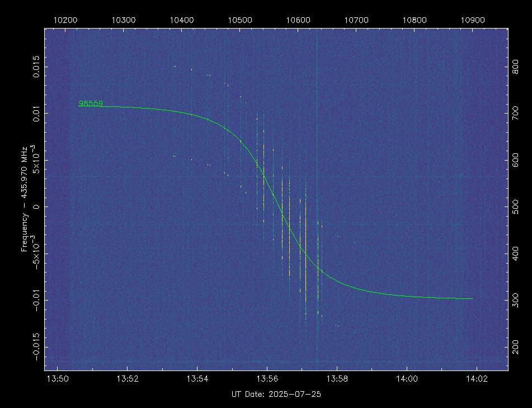
Task: Click the right end of green Doppler curve
Action: 472,298
